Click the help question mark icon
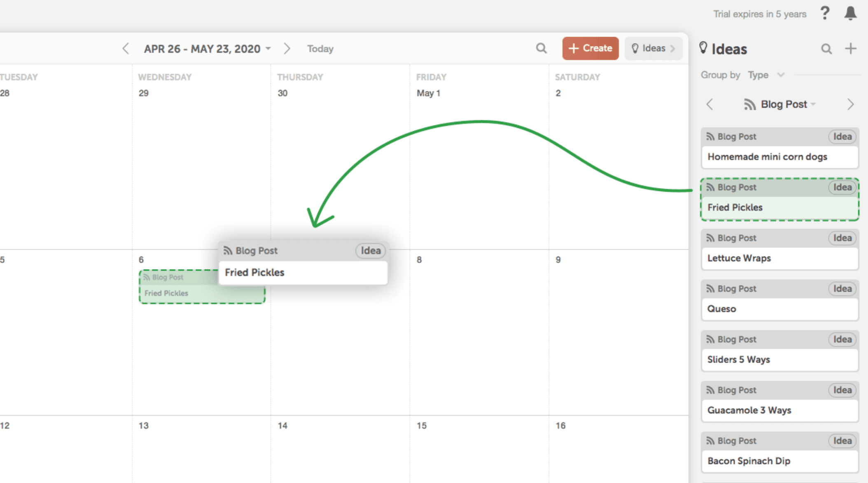Image resolution: width=868 pixels, height=483 pixels. point(825,14)
